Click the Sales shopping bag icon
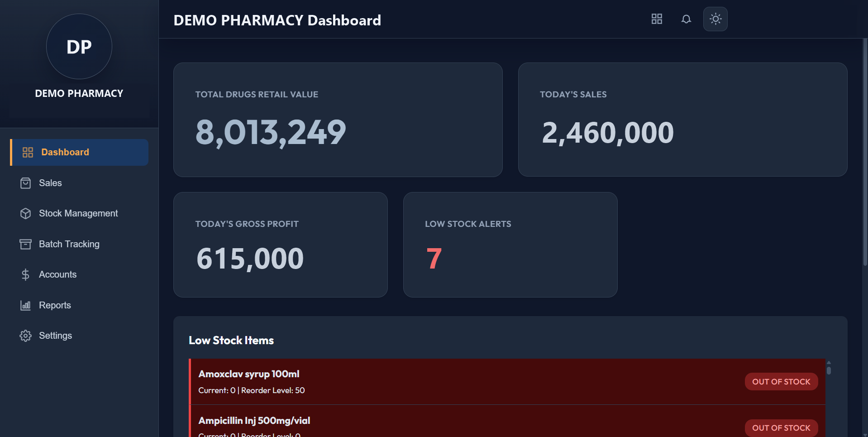 coord(26,183)
